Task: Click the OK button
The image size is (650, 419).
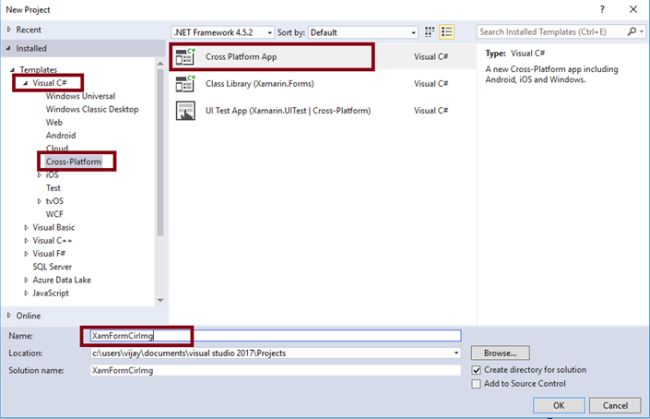Action: pyautogui.click(x=559, y=405)
